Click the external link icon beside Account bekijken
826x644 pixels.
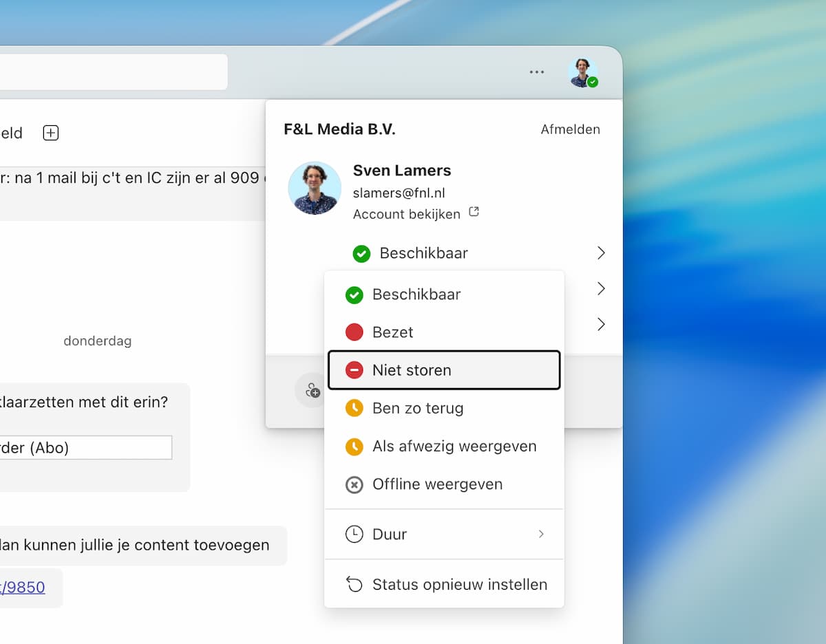[474, 213]
